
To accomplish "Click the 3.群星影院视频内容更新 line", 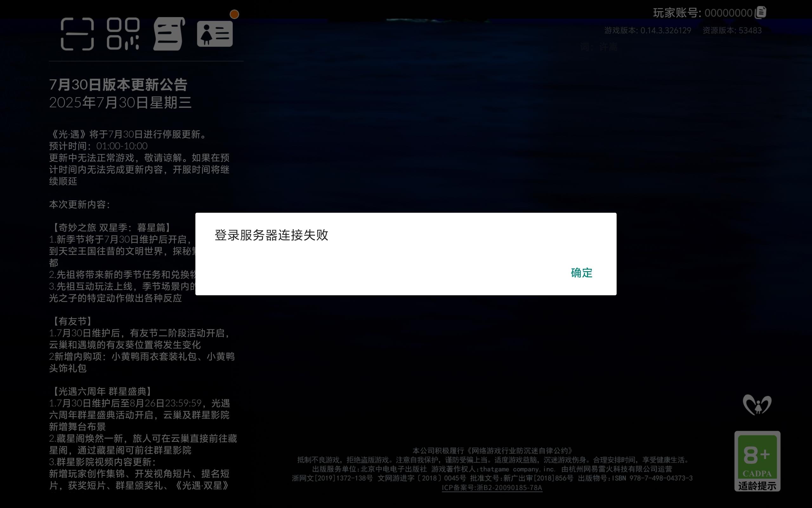I will tap(102, 462).
